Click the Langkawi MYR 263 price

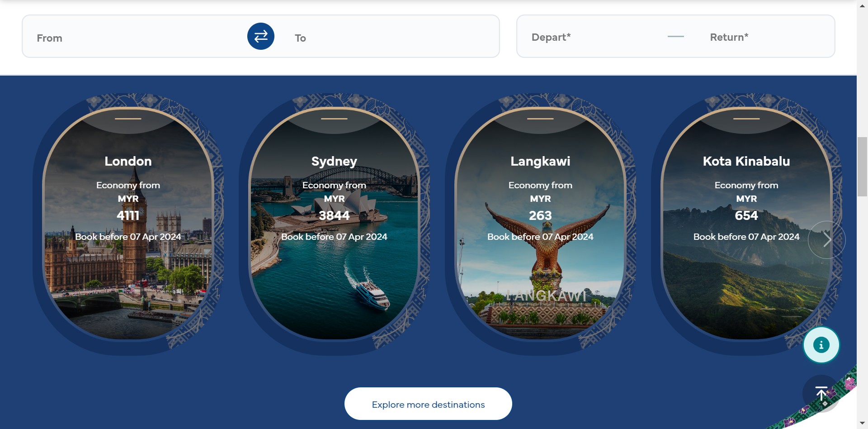(540, 208)
